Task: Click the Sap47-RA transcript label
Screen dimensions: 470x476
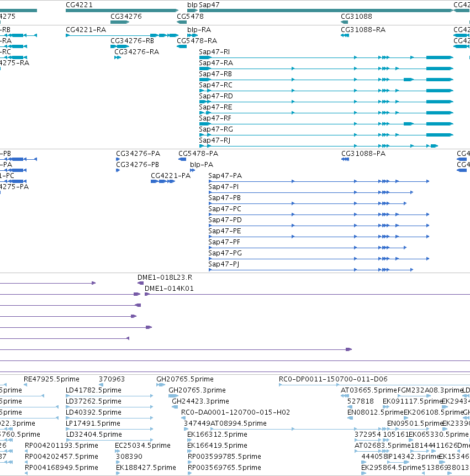Action: point(216,63)
